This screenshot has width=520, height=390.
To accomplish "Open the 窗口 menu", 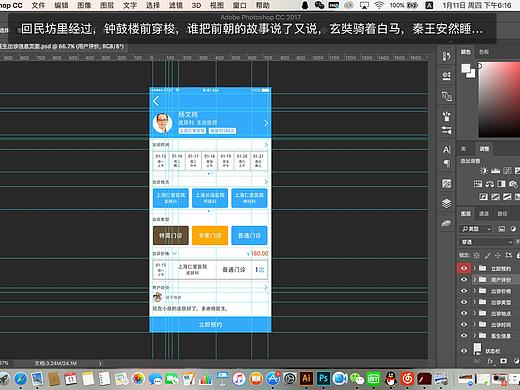I will tap(240, 5).
